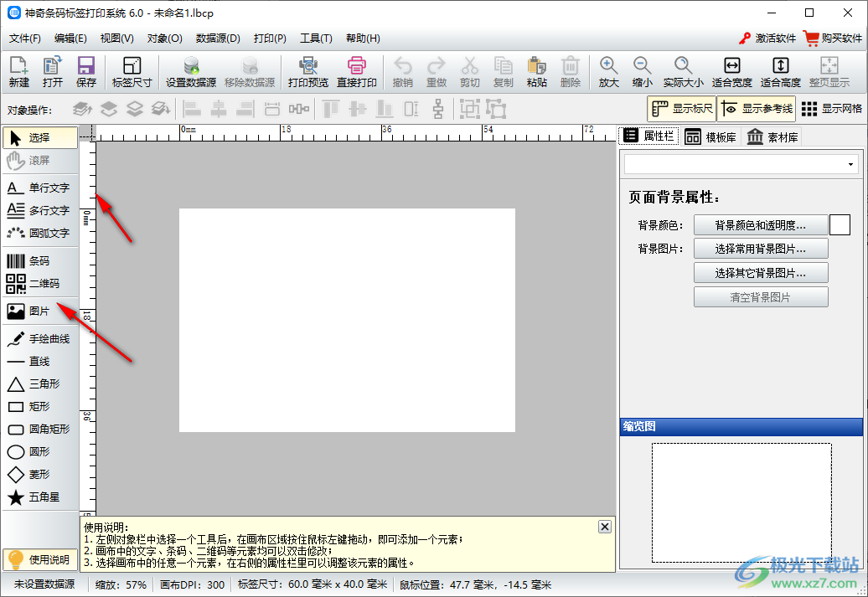Choose the 手绘曲线 freehand curve tool
The image size is (868, 597).
coord(40,339)
